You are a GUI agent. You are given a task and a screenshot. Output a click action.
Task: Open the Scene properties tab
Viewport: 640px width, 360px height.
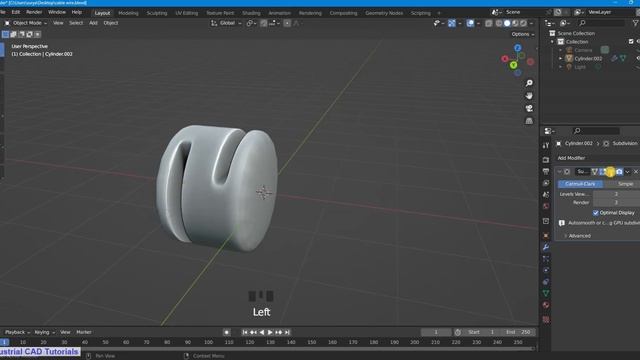(546, 195)
